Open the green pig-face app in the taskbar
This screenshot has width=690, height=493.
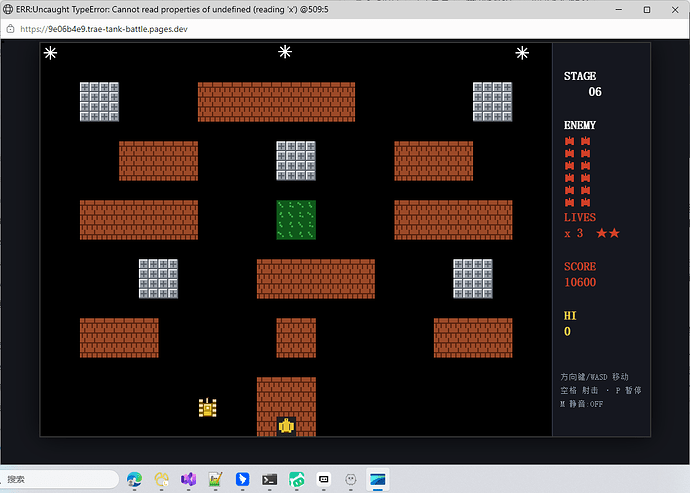point(297,479)
